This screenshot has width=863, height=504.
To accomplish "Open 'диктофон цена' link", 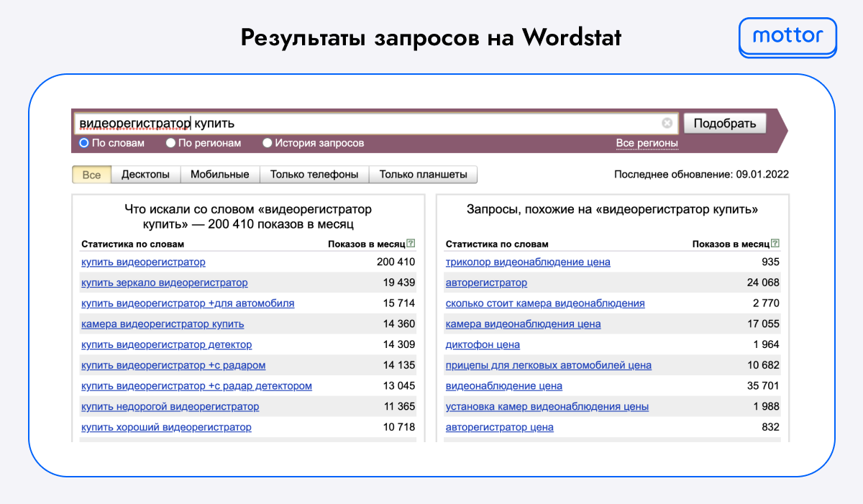I will [x=483, y=344].
